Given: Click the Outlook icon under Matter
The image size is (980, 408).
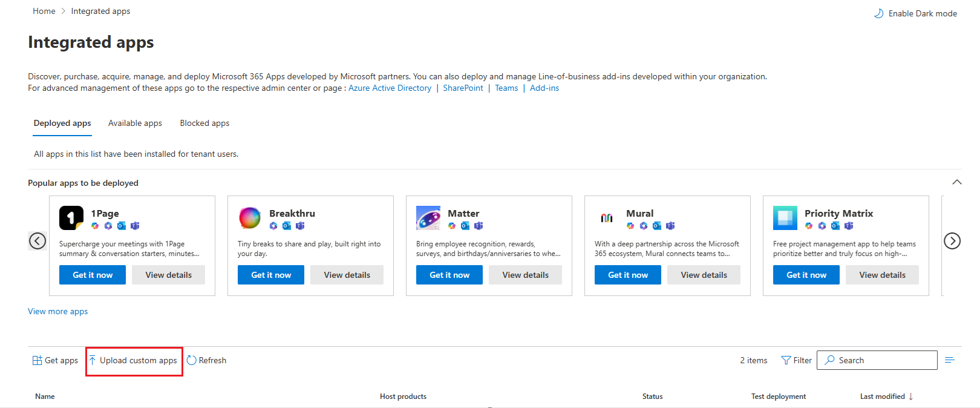Looking at the screenshot, I should click(465, 226).
